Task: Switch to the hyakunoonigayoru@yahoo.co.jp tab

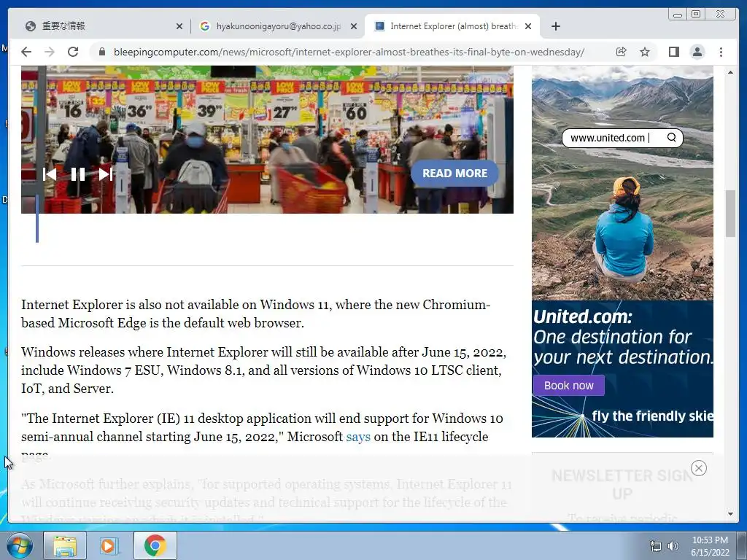Action: pos(277,26)
